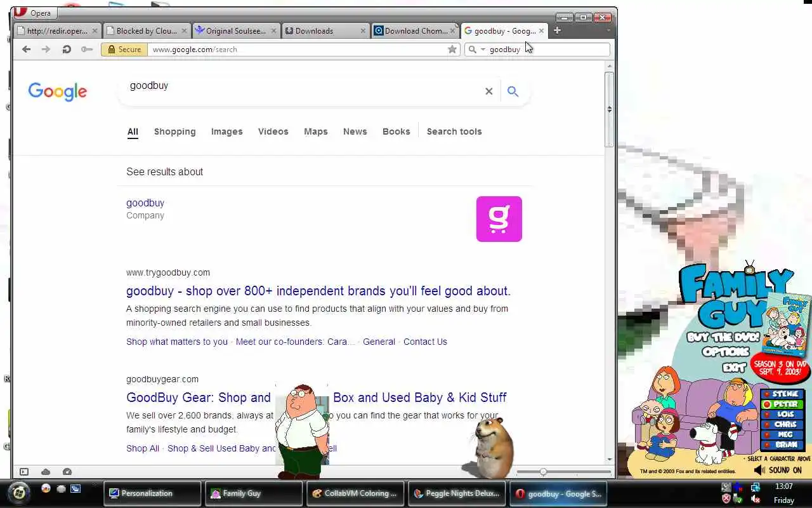
Task: Click the red security shield tray icon
Action: [726, 499]
